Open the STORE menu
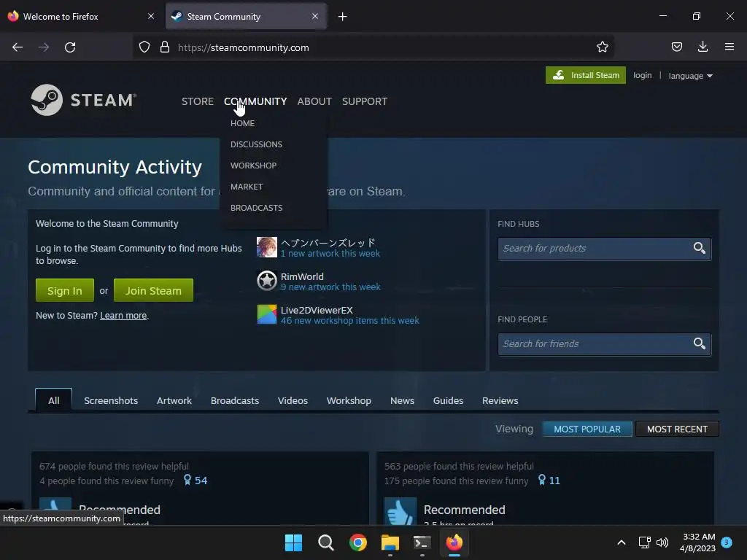Image resolution: width=747 pixels, height=560 pixels. pos(197,101)
